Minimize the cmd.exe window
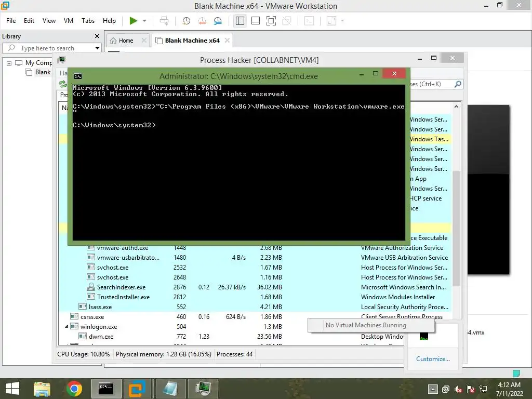The width and height of the screenshot is (532, 399). point(362,74)
